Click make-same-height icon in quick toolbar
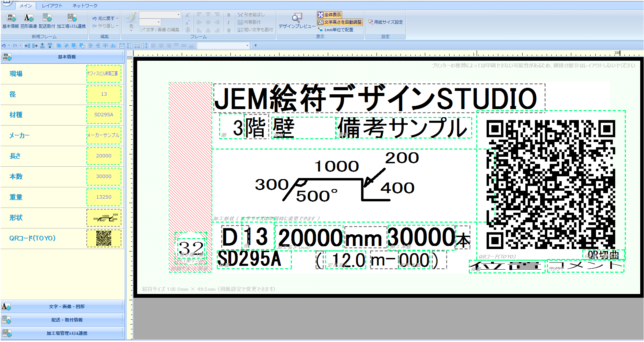The width and height of the screenshot is (644, 342). tap(129, 45)
